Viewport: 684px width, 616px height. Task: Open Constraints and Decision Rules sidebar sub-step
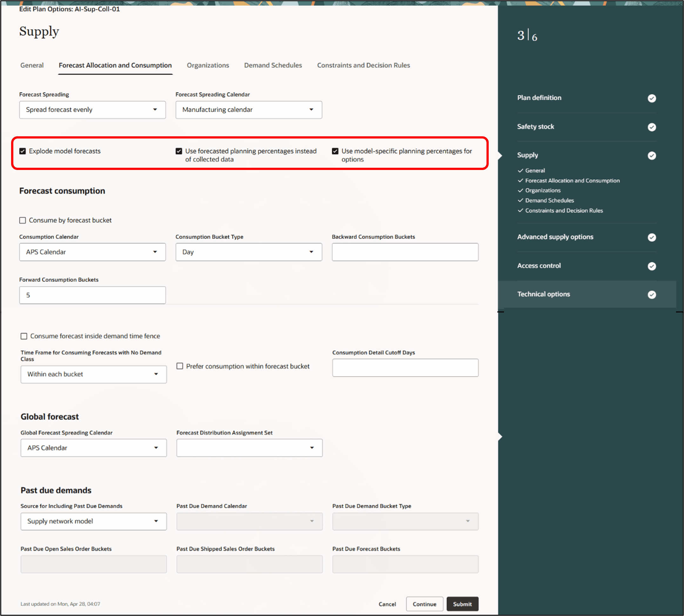[564, 211]
